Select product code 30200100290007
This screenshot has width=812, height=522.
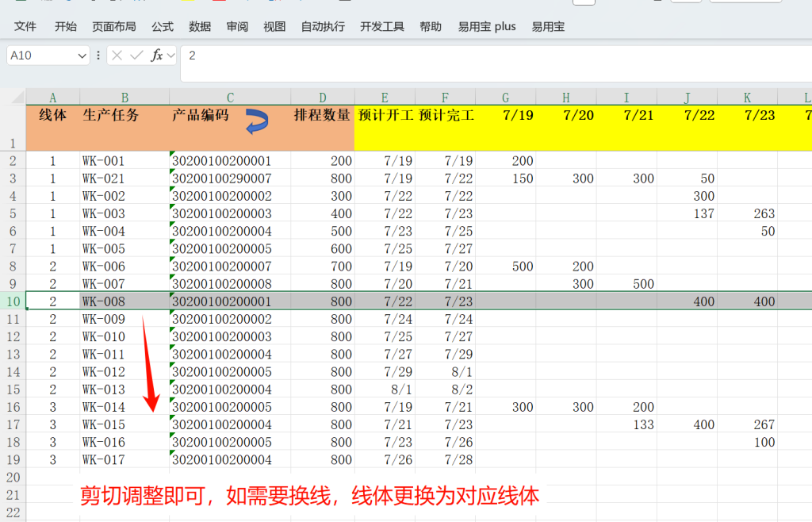[x=230, y=178]
